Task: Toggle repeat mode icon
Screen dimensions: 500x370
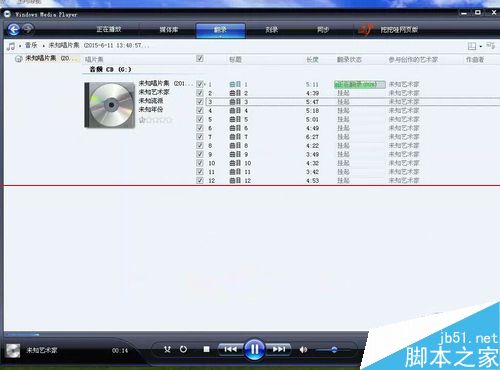Action: click(x=183, y=349)
